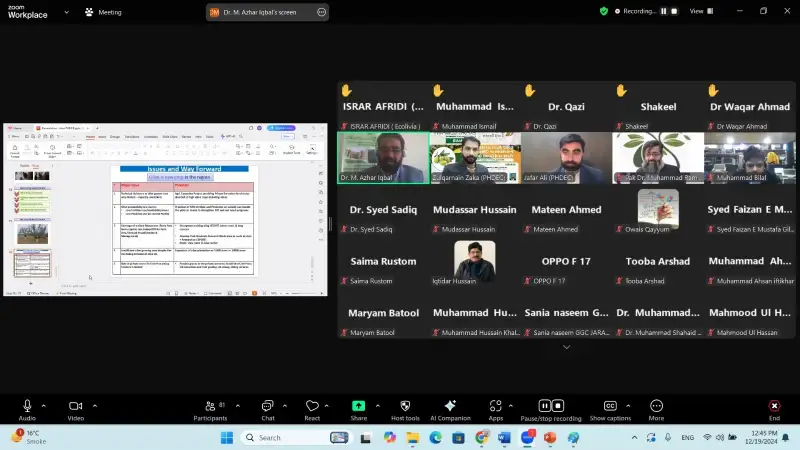Open File Explorer from taskbar

(412, 438)
